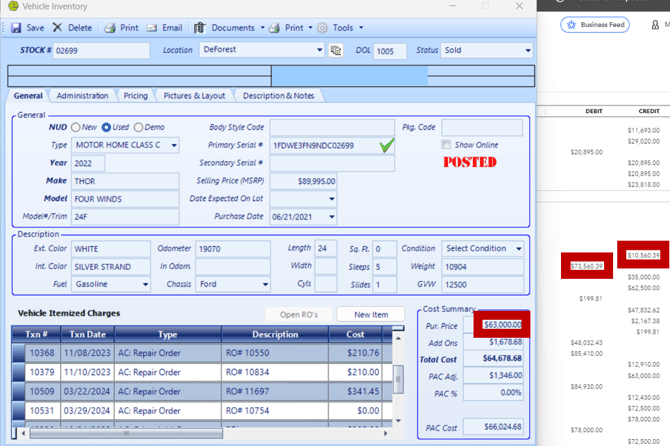Click the Delete X icon

point(58,28)
